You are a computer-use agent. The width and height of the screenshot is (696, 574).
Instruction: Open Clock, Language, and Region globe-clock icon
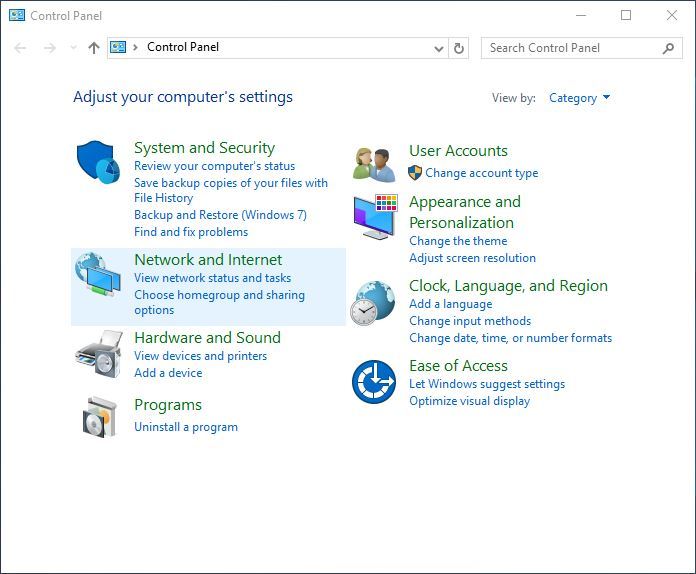[372, 303]
